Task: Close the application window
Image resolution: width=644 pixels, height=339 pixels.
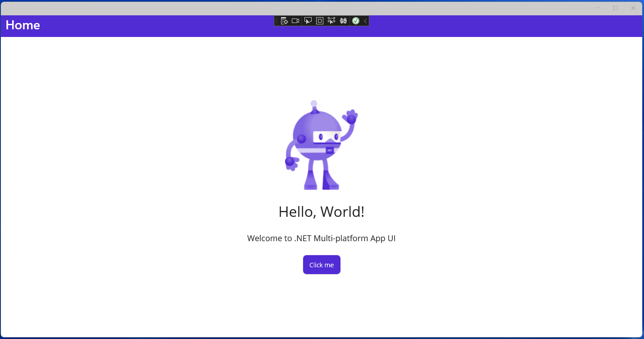Action: (x=633, y=8)
